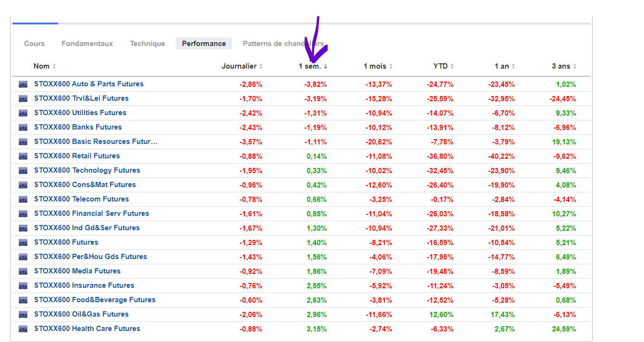Viewport: 644px width, 342px height.
Task: Sort by 1 sem. column arrows
Action: pos(326,66)
